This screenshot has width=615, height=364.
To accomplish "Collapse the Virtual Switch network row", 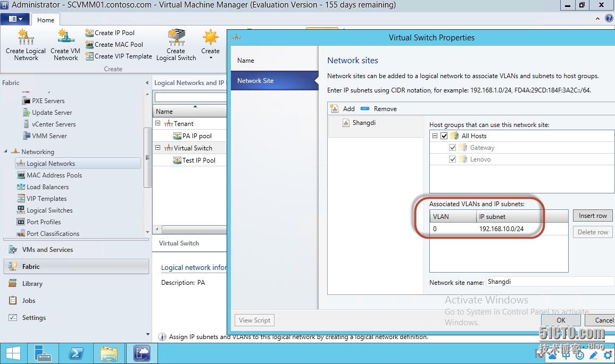I will click(x=157, y=148).
